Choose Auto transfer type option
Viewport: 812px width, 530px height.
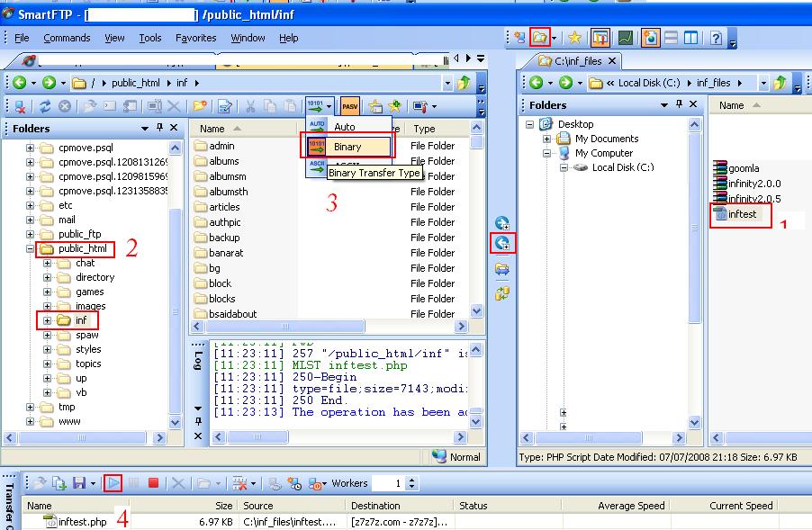344,127
